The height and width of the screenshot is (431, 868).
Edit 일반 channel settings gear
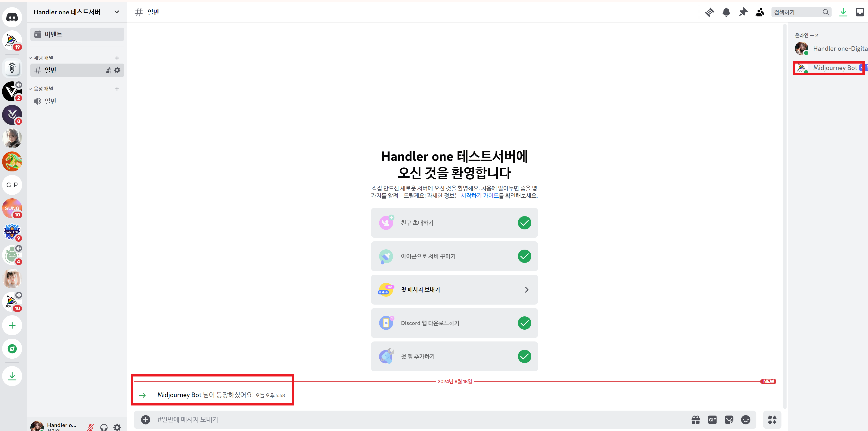(x=117, y=70)
